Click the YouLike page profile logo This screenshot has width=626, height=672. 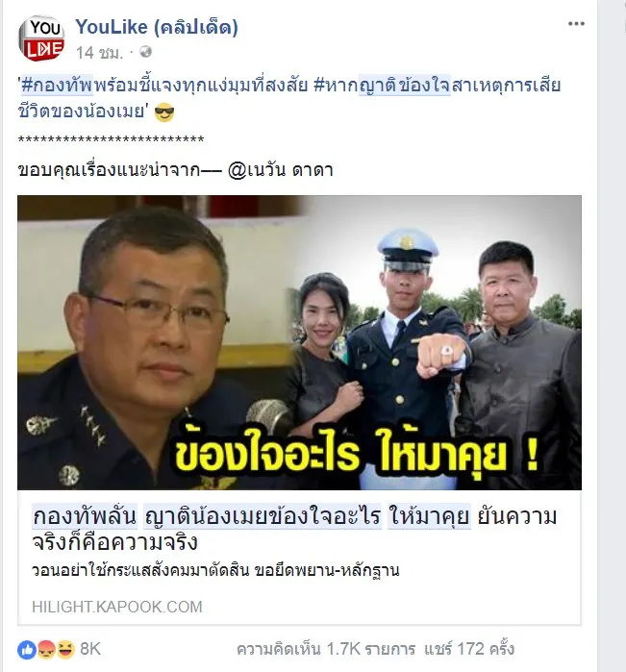point(41,38)
